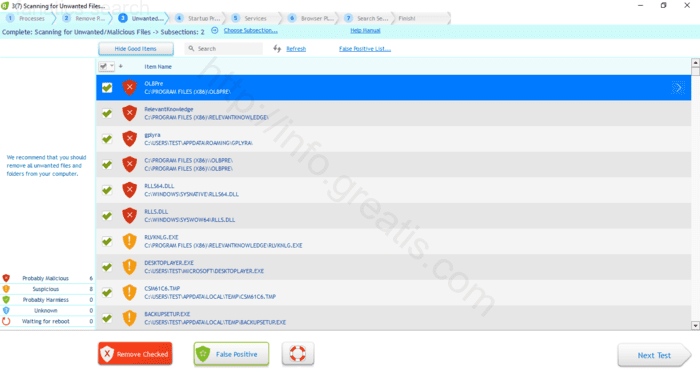Click the list scrollbar down arrow
Image resolution: width=700 pixels, height=373 pixels.
pyautogui.click(x=696, y=326)
